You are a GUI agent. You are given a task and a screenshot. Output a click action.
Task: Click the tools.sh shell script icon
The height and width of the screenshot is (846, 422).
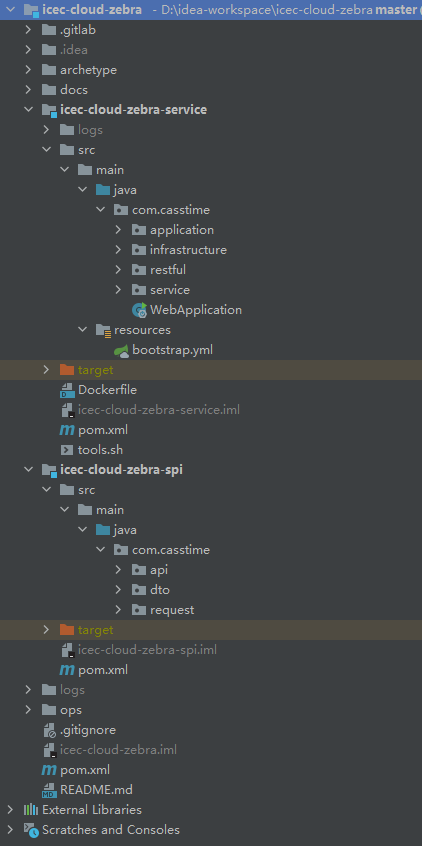coord(67,450)
